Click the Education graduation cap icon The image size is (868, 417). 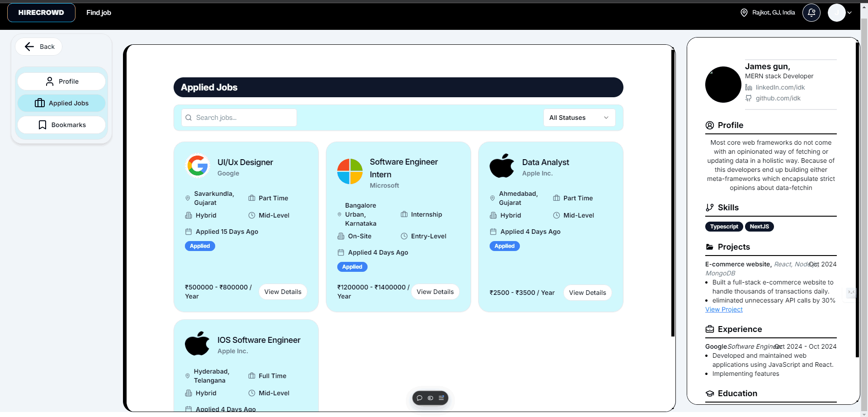[710, 393]
